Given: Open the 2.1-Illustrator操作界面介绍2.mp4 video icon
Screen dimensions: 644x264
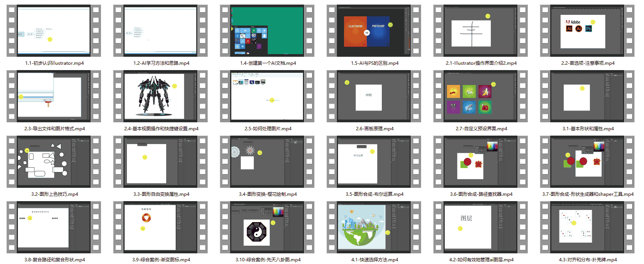Looking at the screenshot, I should [x=481, y=31].
